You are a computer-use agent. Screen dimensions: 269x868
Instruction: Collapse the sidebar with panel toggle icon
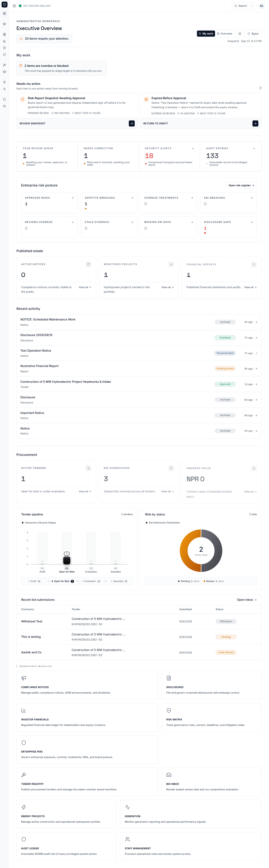tap(15, 6)
